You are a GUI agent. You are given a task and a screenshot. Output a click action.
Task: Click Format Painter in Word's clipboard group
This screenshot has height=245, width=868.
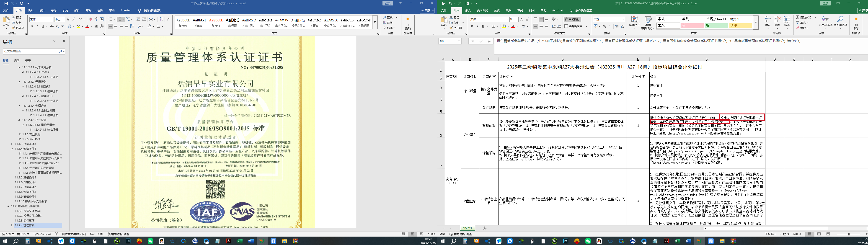pyautogui.click(x=18, y=28)
